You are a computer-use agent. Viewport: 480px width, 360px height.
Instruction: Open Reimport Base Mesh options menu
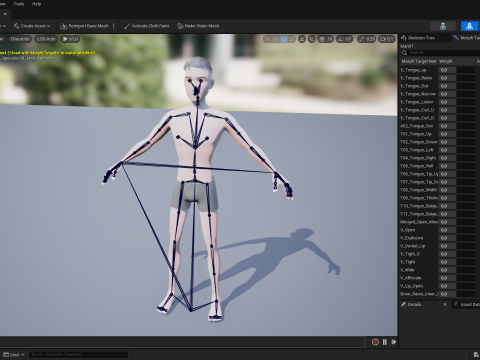click(114, 26)
